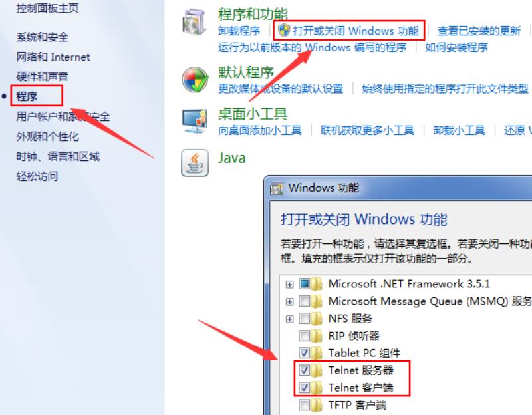Screen dimensions: 532x415
Task: Expand the Microsoft Message Queue (MSMQ) node
Action: (289, 301)
